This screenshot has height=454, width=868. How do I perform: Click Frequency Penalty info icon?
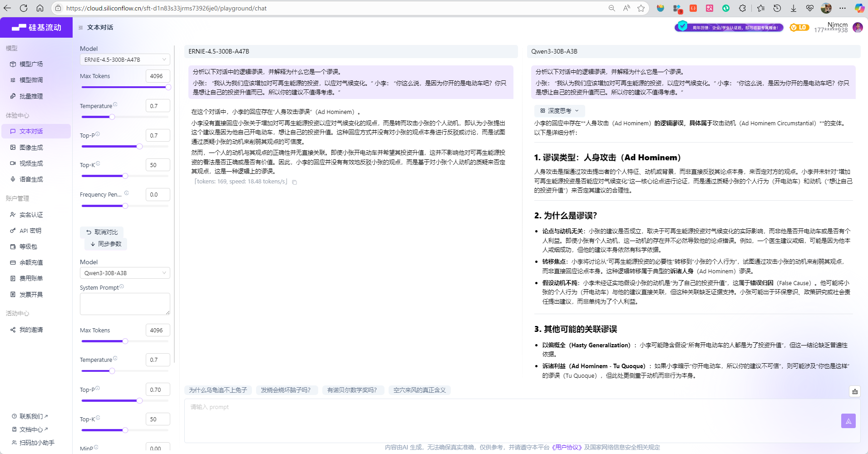click(127, 193)
